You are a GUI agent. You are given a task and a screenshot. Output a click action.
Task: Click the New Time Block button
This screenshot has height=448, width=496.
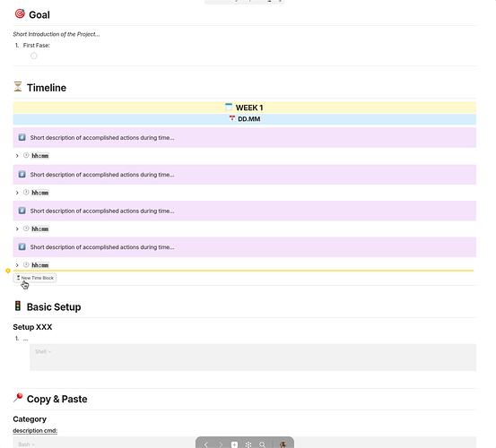click(35, 278)
